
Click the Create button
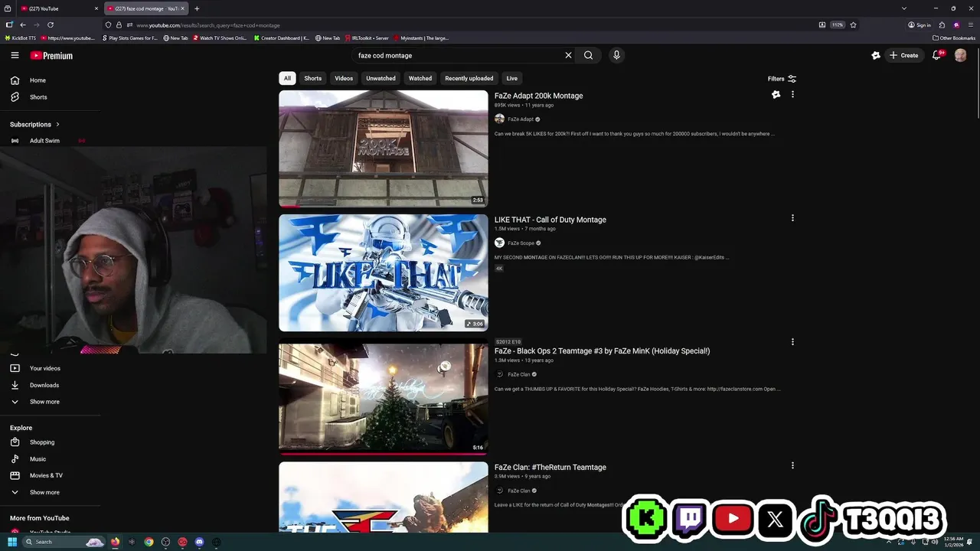[904, 55]
